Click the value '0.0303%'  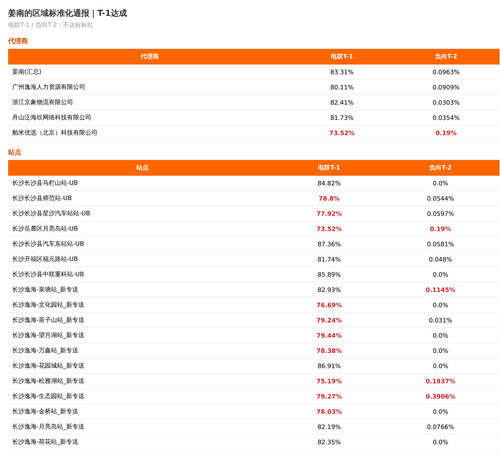click(446, 103)
